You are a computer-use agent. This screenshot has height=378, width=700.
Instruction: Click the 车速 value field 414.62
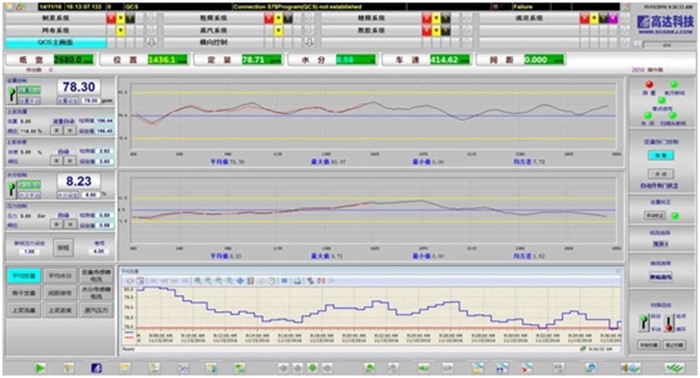tap(450, 60)
